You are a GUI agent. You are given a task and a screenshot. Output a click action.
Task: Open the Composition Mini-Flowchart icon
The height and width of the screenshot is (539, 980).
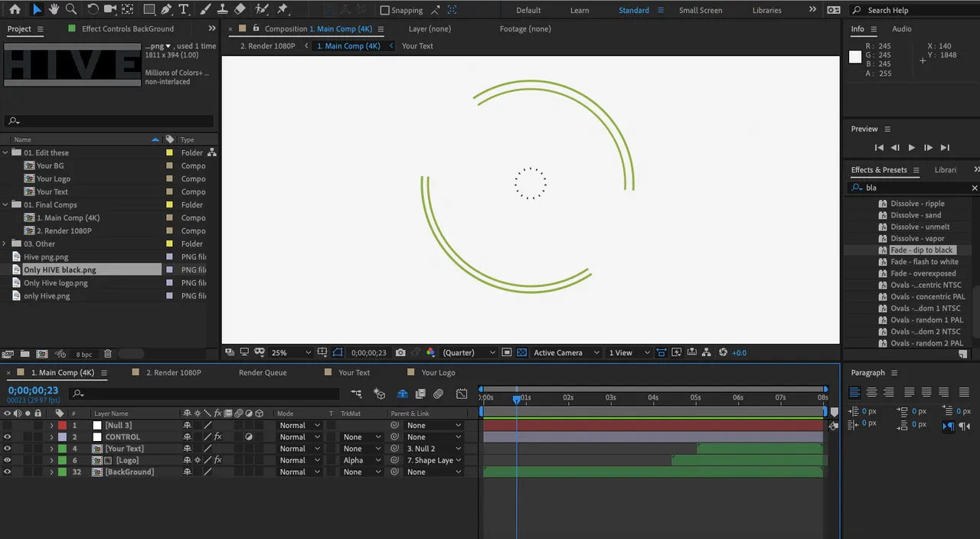pos(357,394)
